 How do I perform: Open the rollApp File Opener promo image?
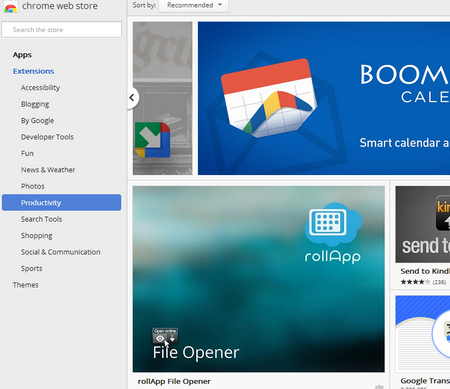pyautogui.click(x=258, y=279)
